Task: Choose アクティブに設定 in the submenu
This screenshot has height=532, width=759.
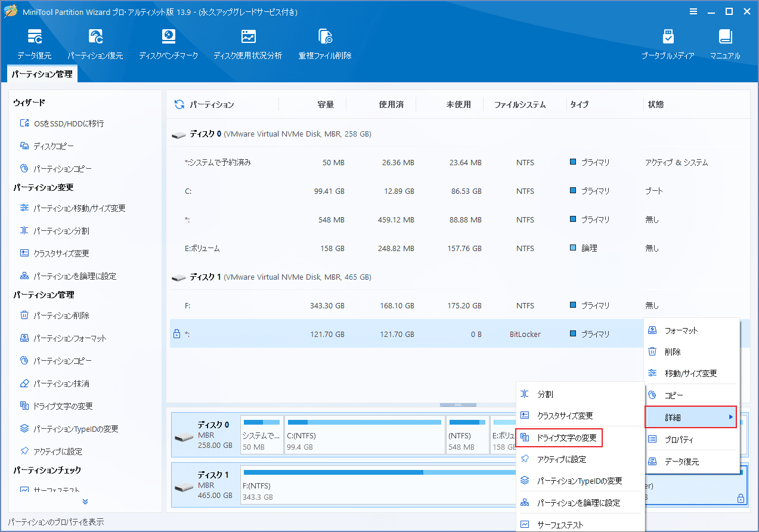Action: click(x=580, y=459)
